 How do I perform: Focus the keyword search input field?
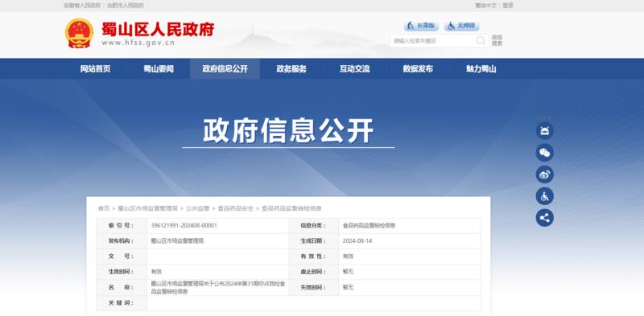[x=433, y=41]
